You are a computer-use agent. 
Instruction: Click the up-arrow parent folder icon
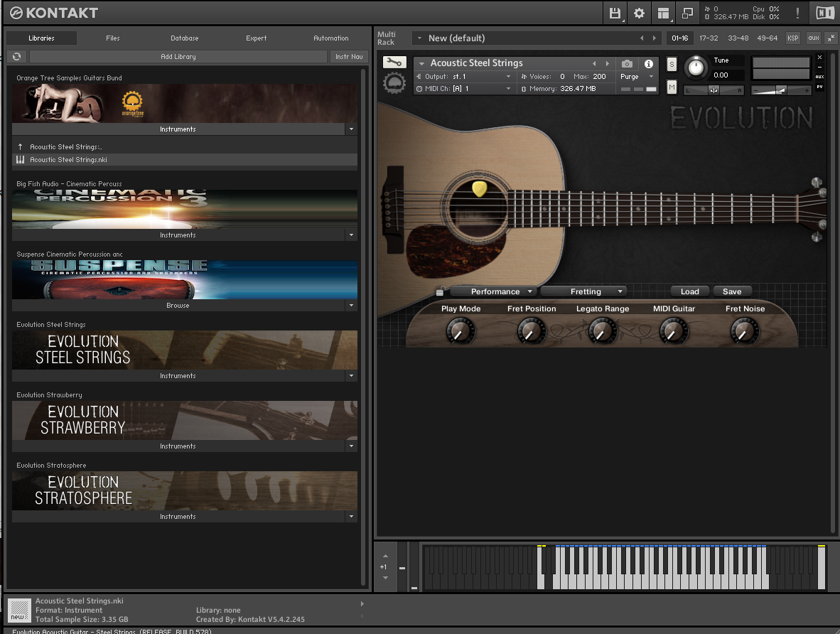[x=21, y=146]
